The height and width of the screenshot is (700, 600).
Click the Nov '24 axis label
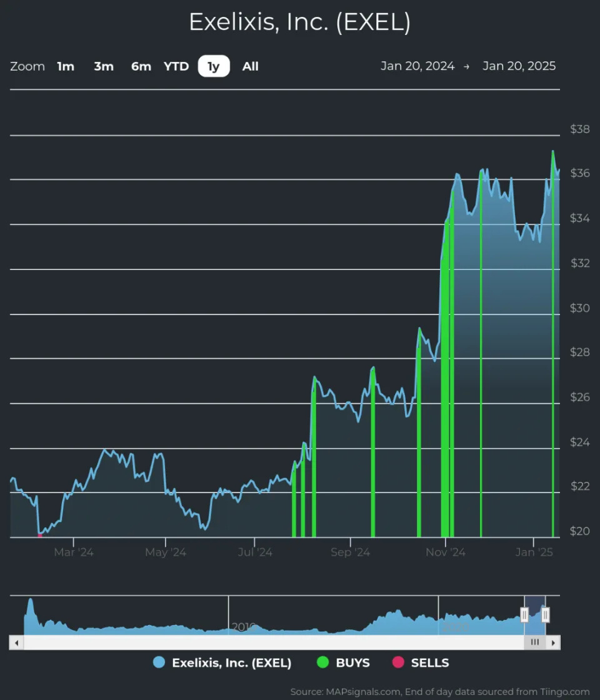pos(446,552)
